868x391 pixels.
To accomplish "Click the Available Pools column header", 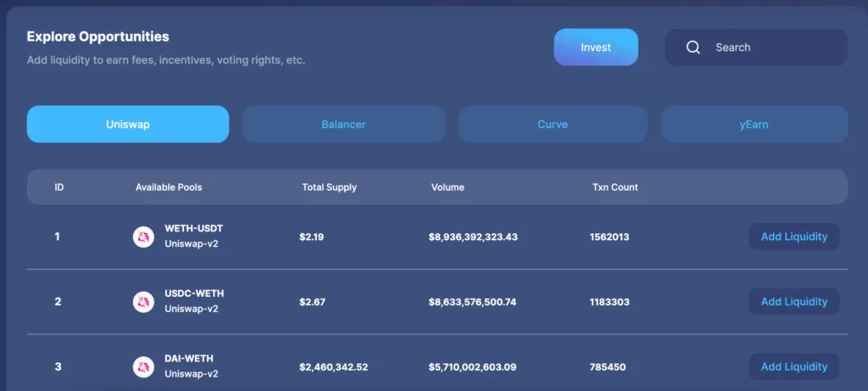I will tap(169, 187).
